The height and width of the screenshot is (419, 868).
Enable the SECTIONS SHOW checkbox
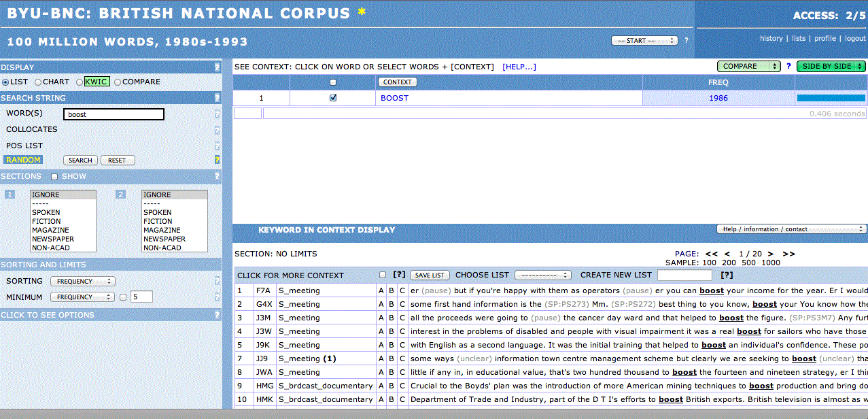pos(54,177)
